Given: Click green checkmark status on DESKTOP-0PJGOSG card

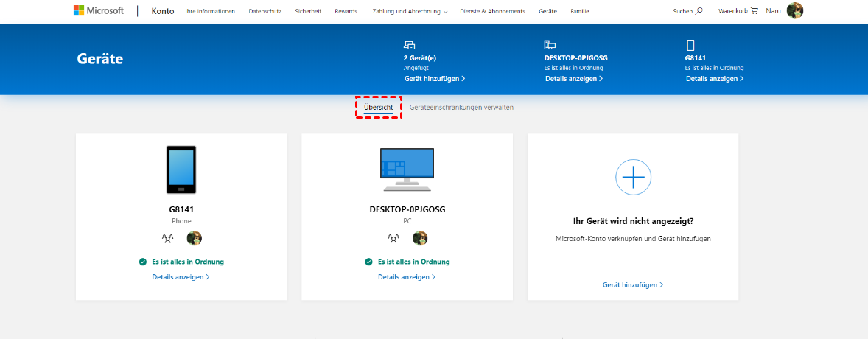Looking at the screenshot, I should [x=368, y=262].
